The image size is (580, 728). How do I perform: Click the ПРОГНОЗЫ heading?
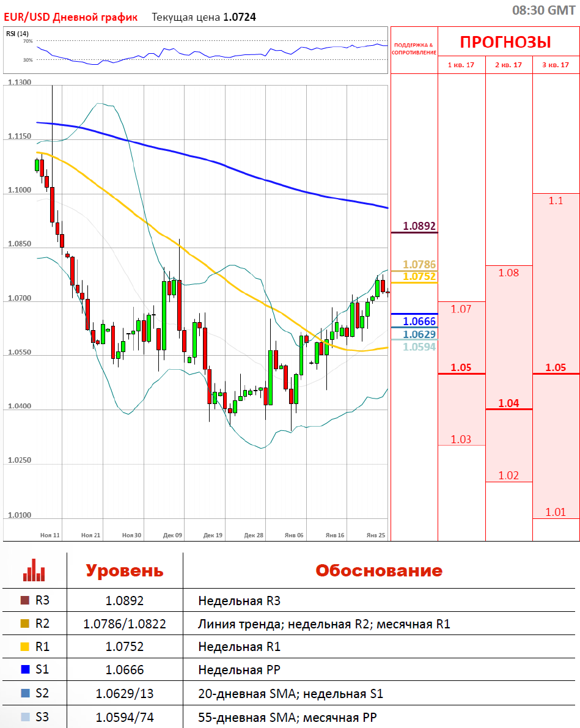coord(505,42)
